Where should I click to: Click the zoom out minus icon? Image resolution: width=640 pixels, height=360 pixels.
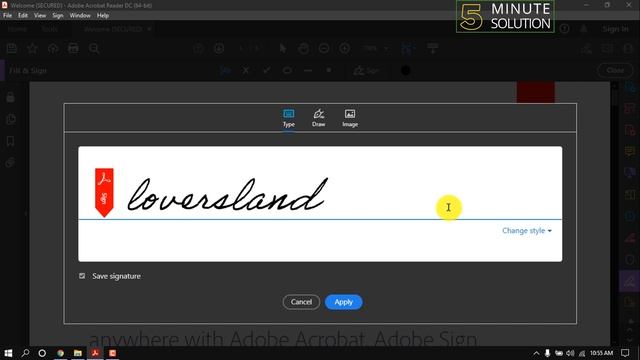click(x=324, y=49)
